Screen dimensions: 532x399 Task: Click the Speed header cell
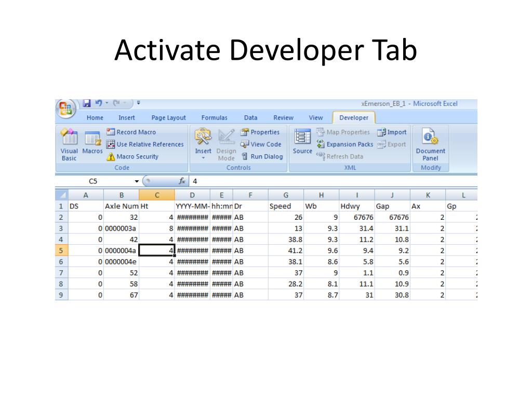pyautogui.click(x=286, y=206)
